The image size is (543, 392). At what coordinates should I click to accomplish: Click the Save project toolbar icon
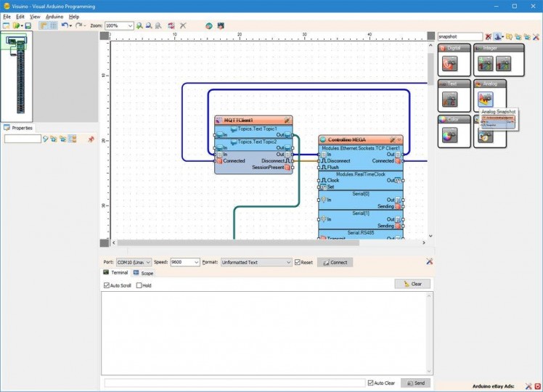click(28, 25)
